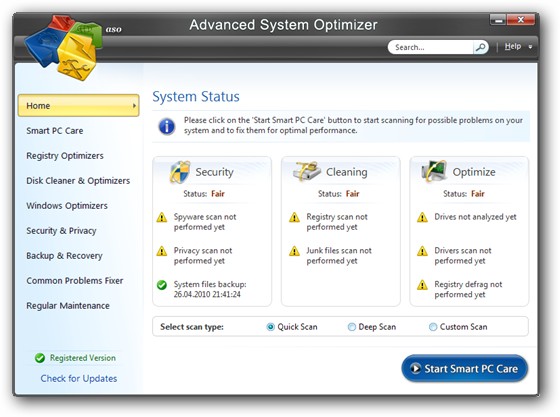
Task: Open the Registry Optimizers section
Action: (x=65, y=156)
